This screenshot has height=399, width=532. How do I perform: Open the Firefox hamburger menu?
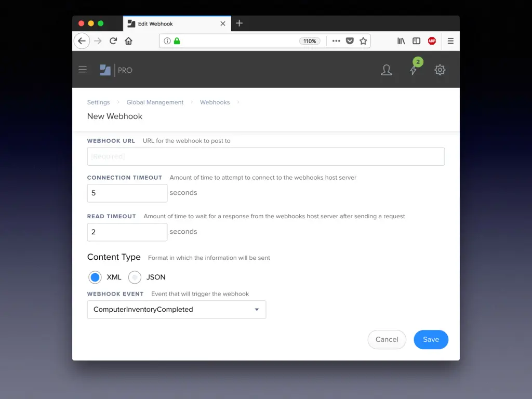click(x=450, y=41)
